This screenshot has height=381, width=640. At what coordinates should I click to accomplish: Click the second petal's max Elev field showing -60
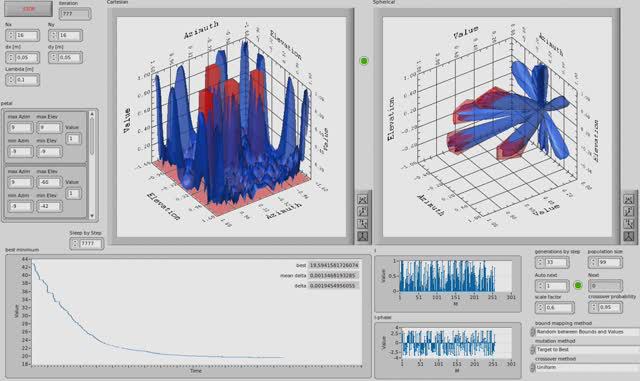coord(49,183)
